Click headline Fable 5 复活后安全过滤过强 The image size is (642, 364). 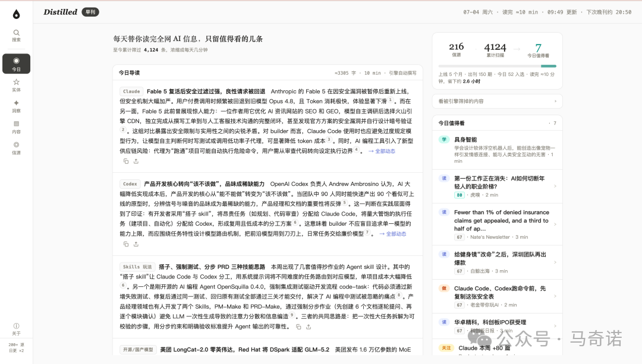tap(206, 91)
